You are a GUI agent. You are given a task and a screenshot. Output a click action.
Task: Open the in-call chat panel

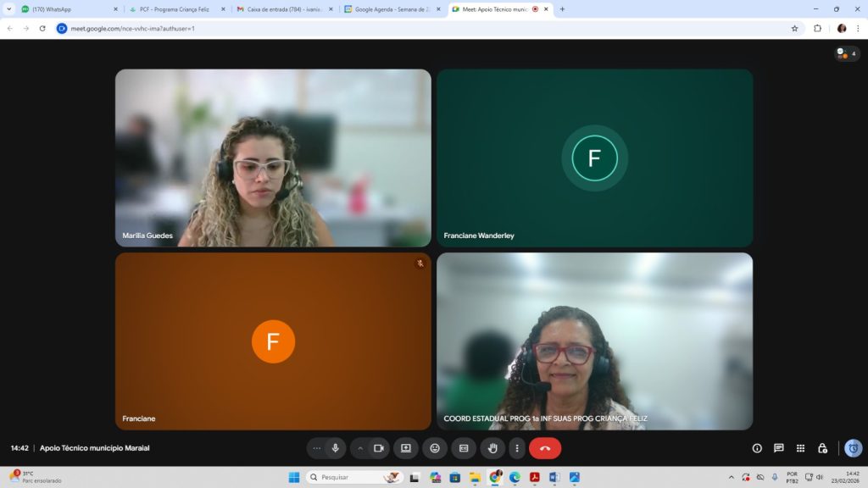click(x=778, y=448)
